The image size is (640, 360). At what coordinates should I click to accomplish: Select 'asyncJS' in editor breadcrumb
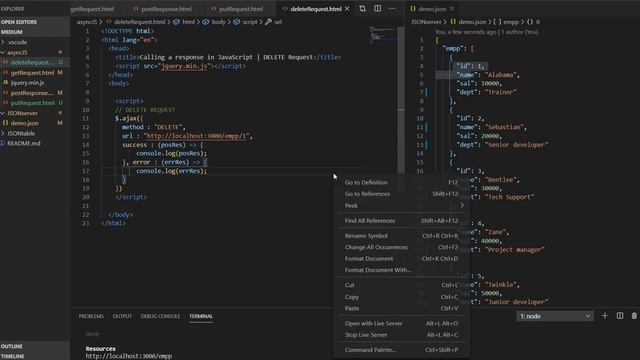(87, 22)
